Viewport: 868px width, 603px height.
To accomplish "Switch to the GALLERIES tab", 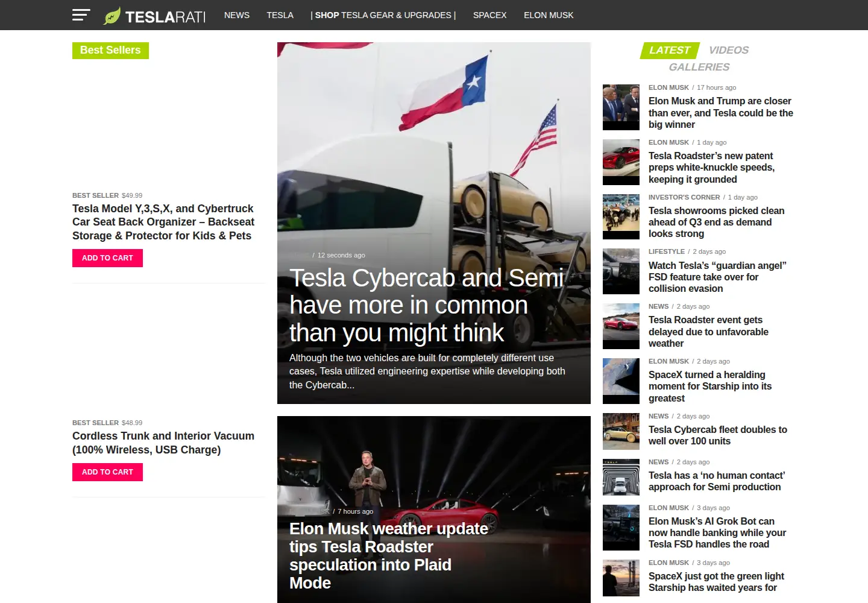I will pyautogui.click(x=699, y=67).
